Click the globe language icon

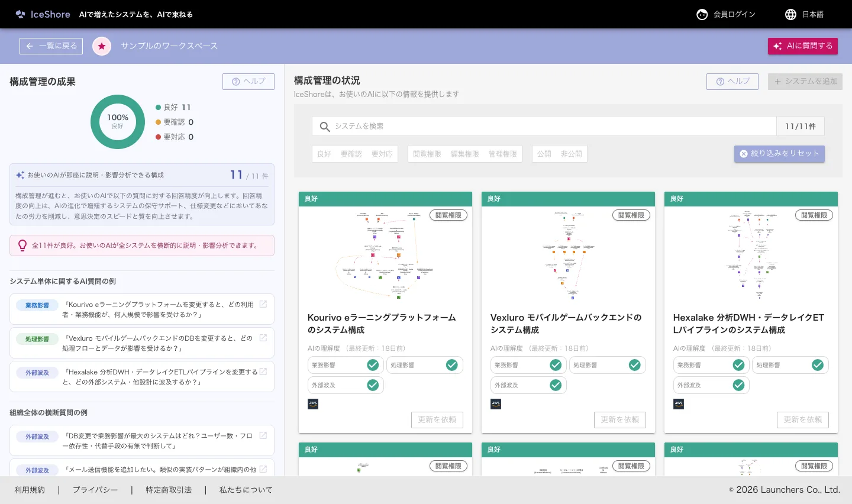click(790, 14)
